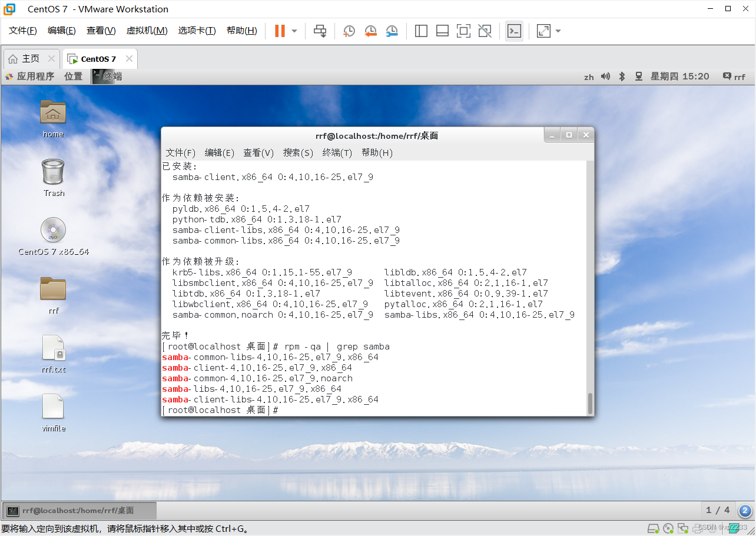Toggle the VMware library sidebar view icon
Viewport: 756px width, 536px height.
421,31
